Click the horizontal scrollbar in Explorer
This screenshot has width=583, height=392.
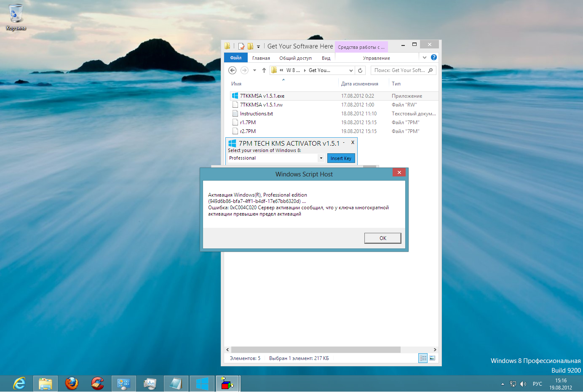(x=316, y=350)
